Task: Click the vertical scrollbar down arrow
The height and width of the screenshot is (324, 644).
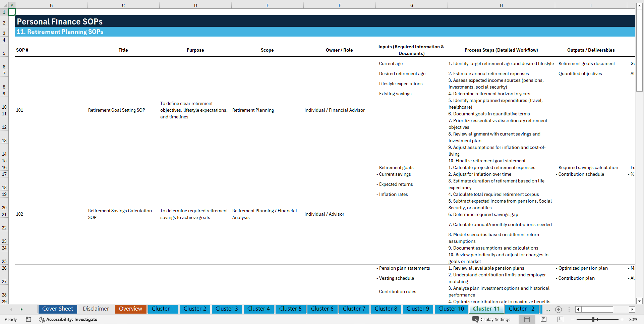Action: coord(640,301)
